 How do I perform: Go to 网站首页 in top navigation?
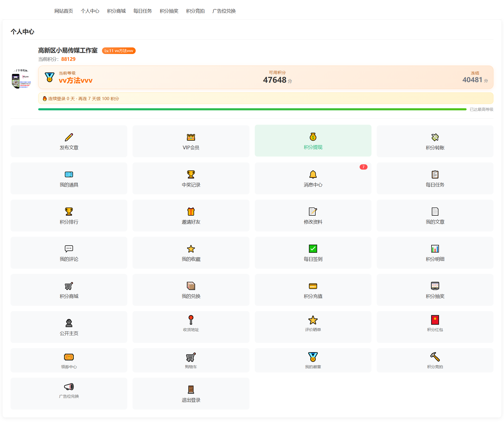click(x=63, y=11)
